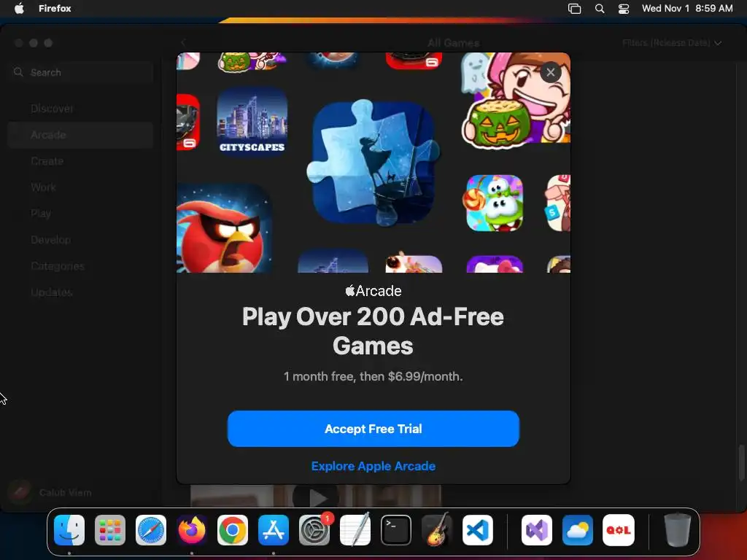Open the Apple menu
Viewport: 747px width, 560px height.
(x=19, y=8)
